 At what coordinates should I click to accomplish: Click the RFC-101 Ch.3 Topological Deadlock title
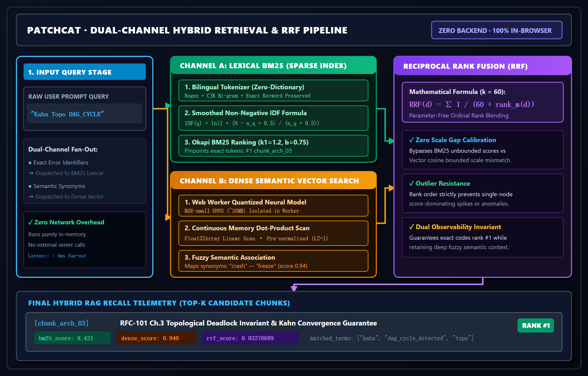pos(248,323)
